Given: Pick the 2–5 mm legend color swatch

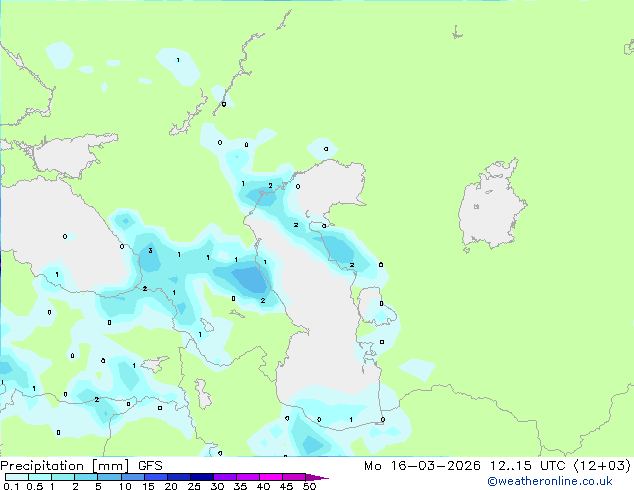Looking at the screenshot, I should pos(86,477).
